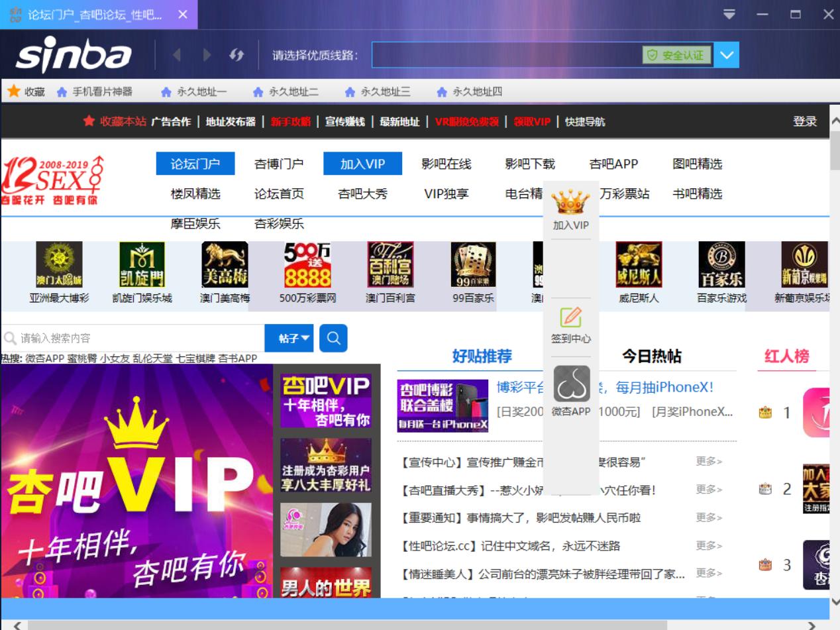
Task: Open 影吧在线 in navigation menu
Action: (446, 164)
